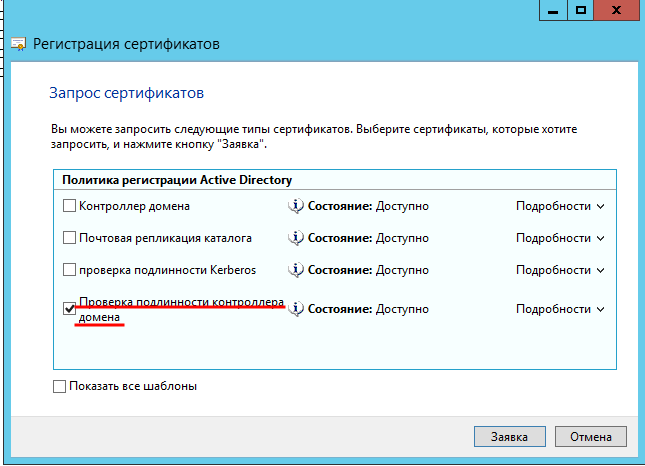
Task: Expand Подробности for Контроллер домена
Action: click(x=560, y=206)
